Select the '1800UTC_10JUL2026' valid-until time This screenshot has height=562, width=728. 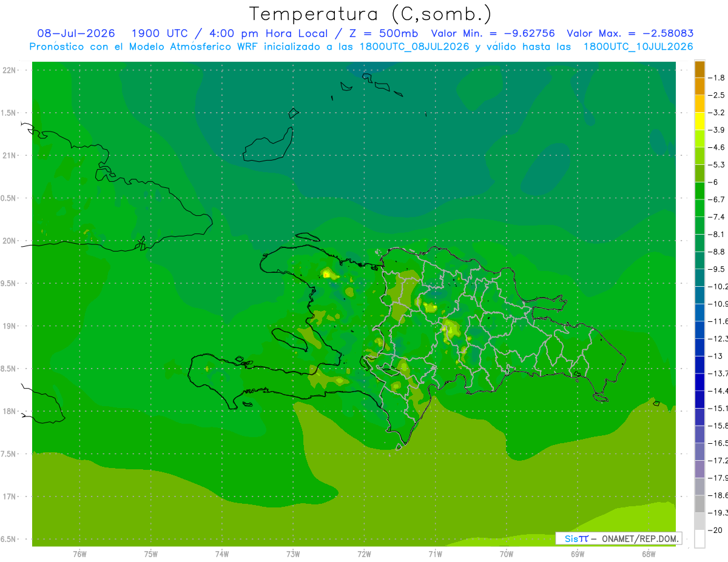click(x=638, y=47)
